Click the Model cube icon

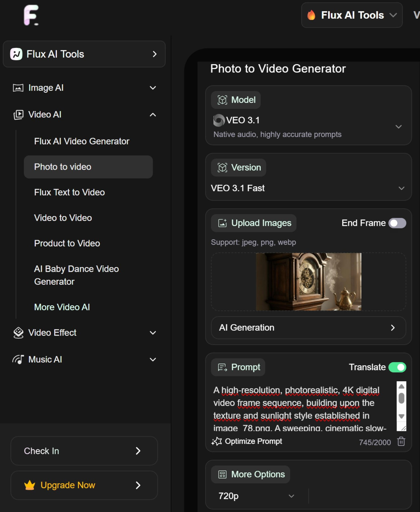click(223, 100)
